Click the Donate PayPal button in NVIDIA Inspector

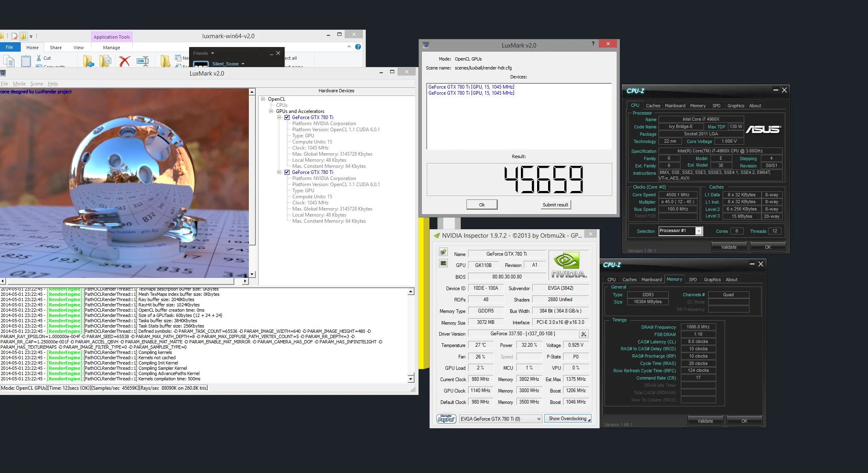coord(446,419)
